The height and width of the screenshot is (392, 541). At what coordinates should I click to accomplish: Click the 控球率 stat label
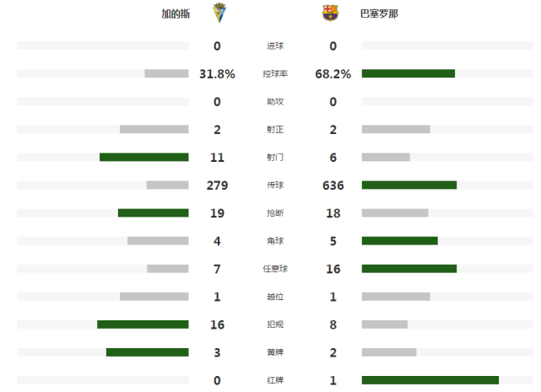pyautogui.click(x=275, y=74)
